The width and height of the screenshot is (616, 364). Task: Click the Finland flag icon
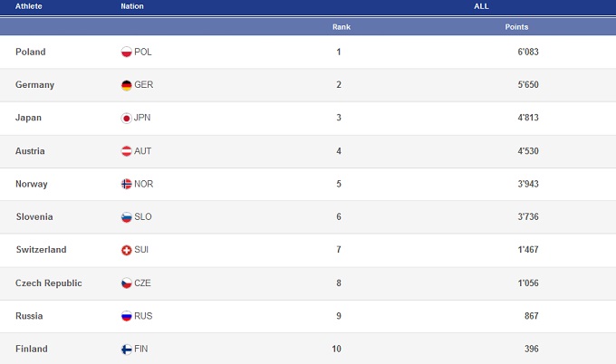click(127, 349)
